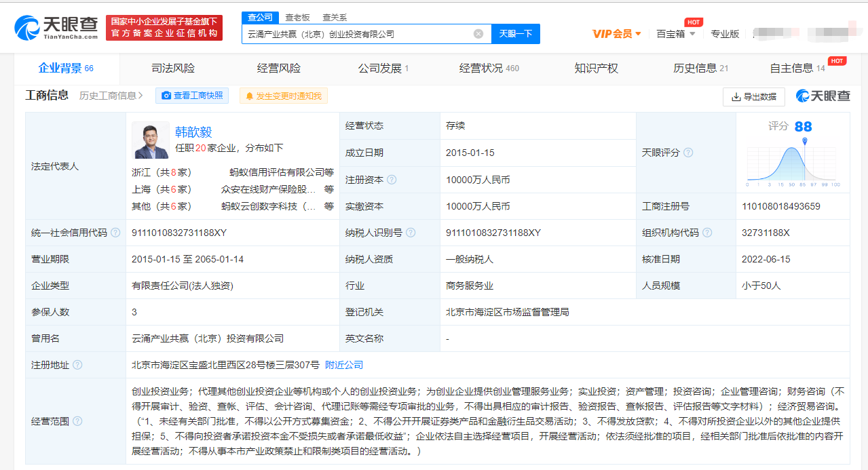
Task: Expand the 百宝箱 dropdown
Action: coord(675,34)
